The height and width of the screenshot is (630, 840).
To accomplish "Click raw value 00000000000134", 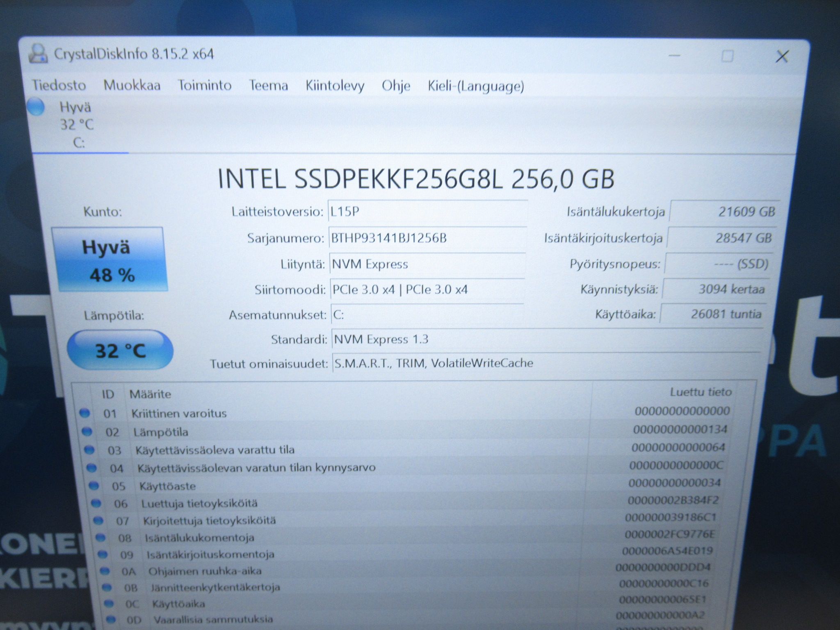I will click(x=680, y=429).
